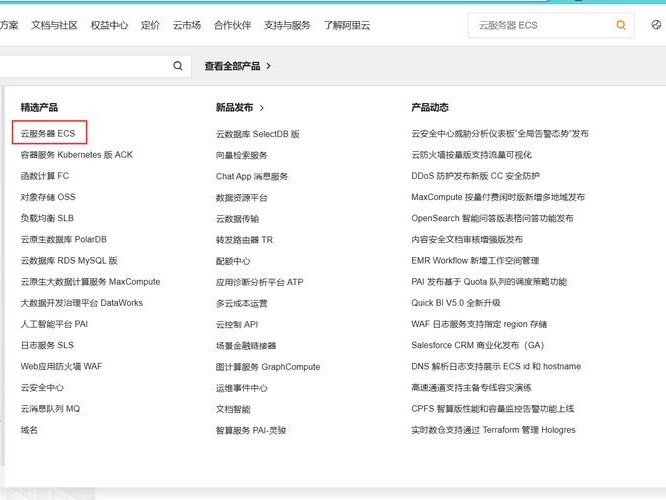Viewport: 666px width, 500px height.
Task: Open 函数计算 FC product
Action: [45, 176]
